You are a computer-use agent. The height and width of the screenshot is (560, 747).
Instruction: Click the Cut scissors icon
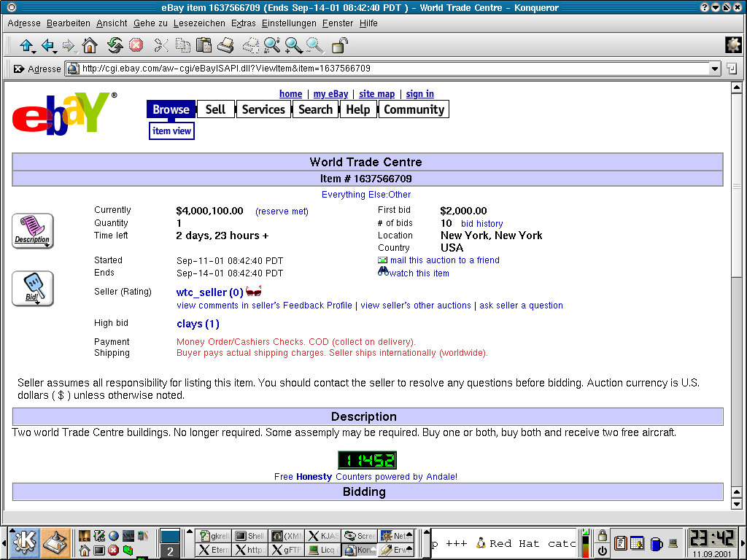coord(161,46)
